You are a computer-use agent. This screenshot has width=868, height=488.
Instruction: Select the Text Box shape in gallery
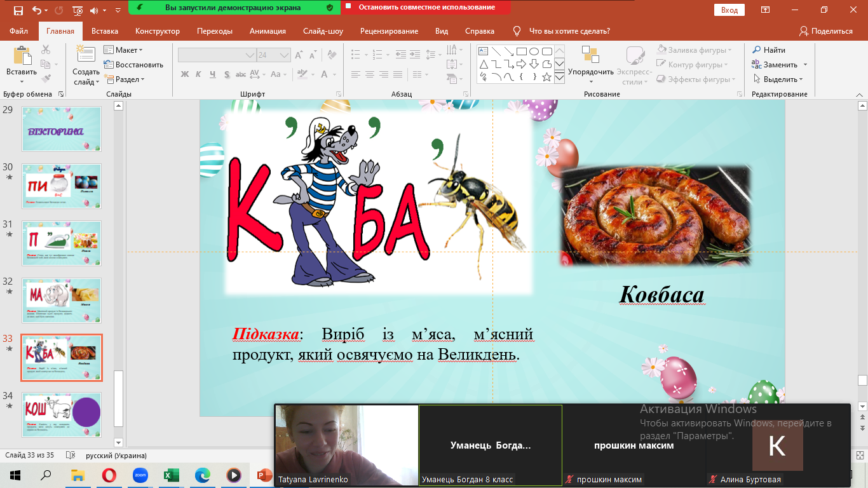483,51
